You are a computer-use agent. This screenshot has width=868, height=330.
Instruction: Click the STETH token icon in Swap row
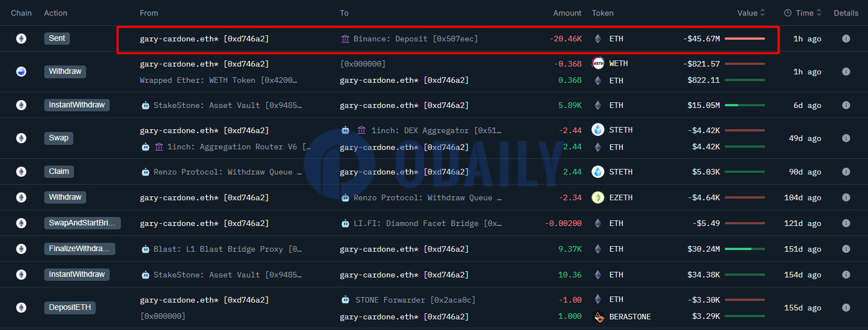point(598,130)
